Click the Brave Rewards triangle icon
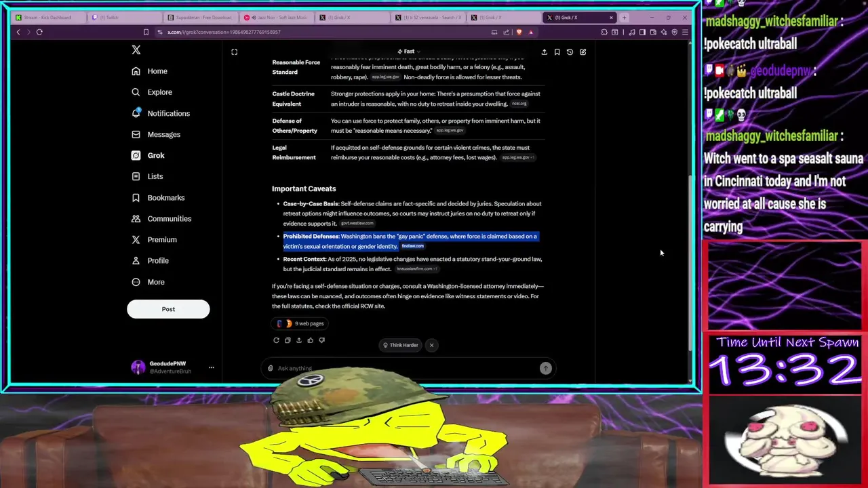The image size is (868, 488). pos(531,32)
